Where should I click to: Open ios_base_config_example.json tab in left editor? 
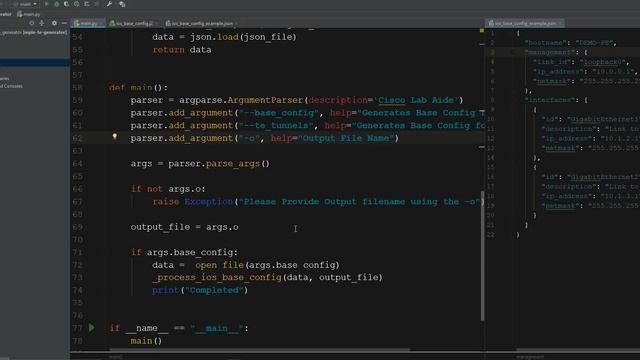pos(202,24)
